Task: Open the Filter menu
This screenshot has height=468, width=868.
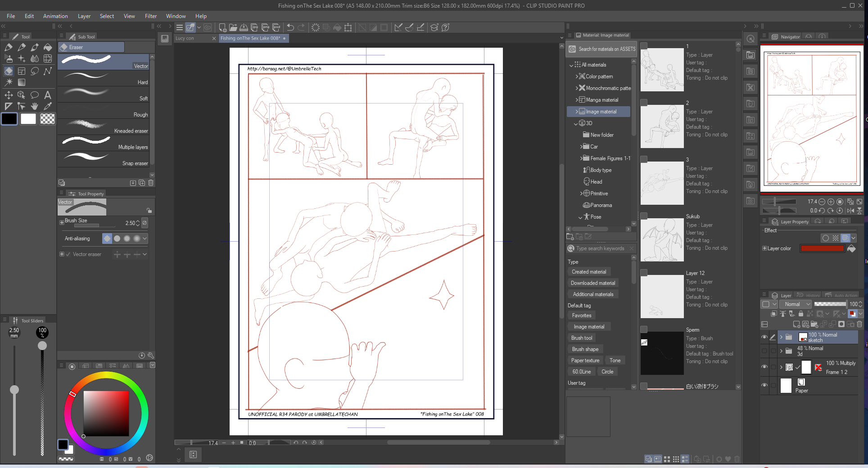Action: coord(151,16)
